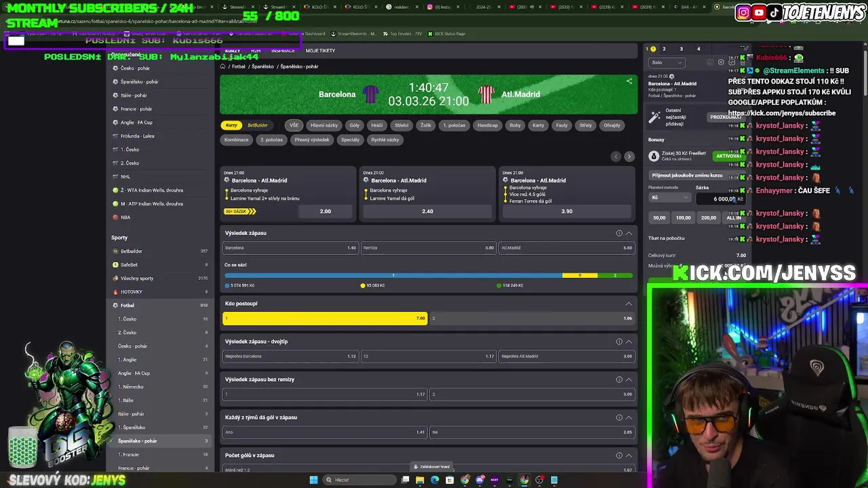Screen dimensions: 868x488
Task: Click the Co se sází distribution bar
Action: pos(429,275)
